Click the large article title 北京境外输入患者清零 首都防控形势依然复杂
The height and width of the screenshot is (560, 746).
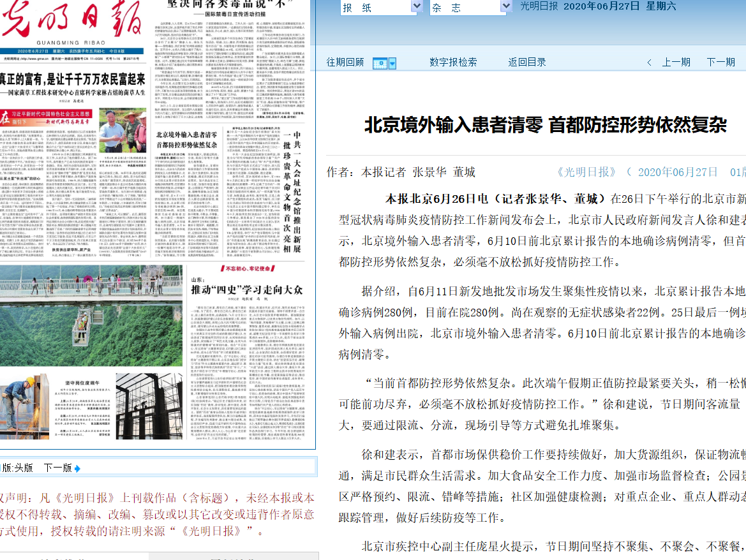pyautogui.click(x=545, y=125)
